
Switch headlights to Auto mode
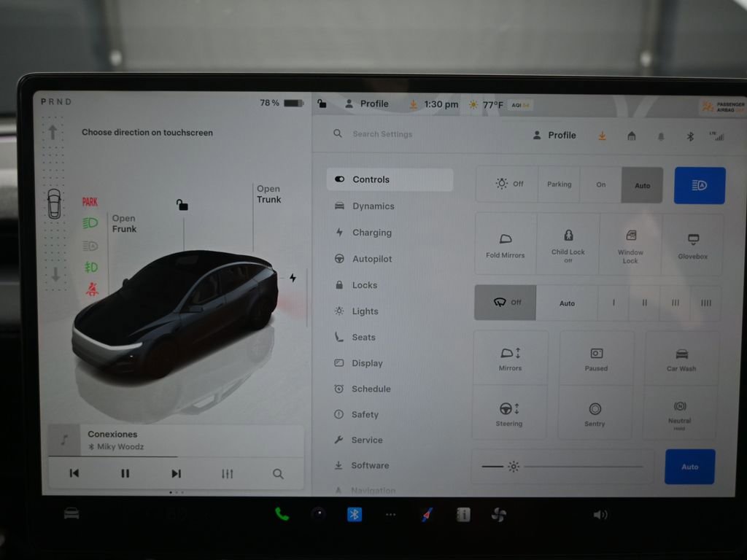tap(641, 184)
